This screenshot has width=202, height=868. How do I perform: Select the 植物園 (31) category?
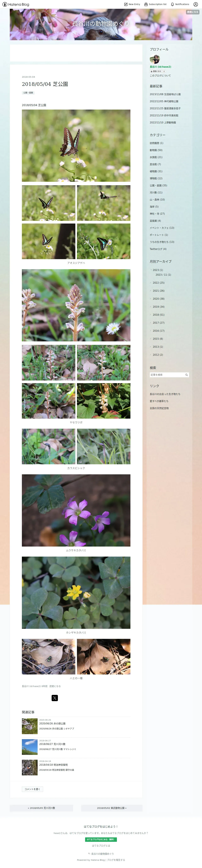156,172
